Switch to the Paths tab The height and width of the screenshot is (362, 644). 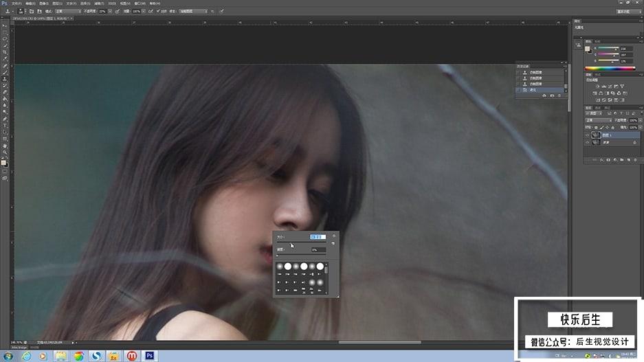tap(606, 108)
